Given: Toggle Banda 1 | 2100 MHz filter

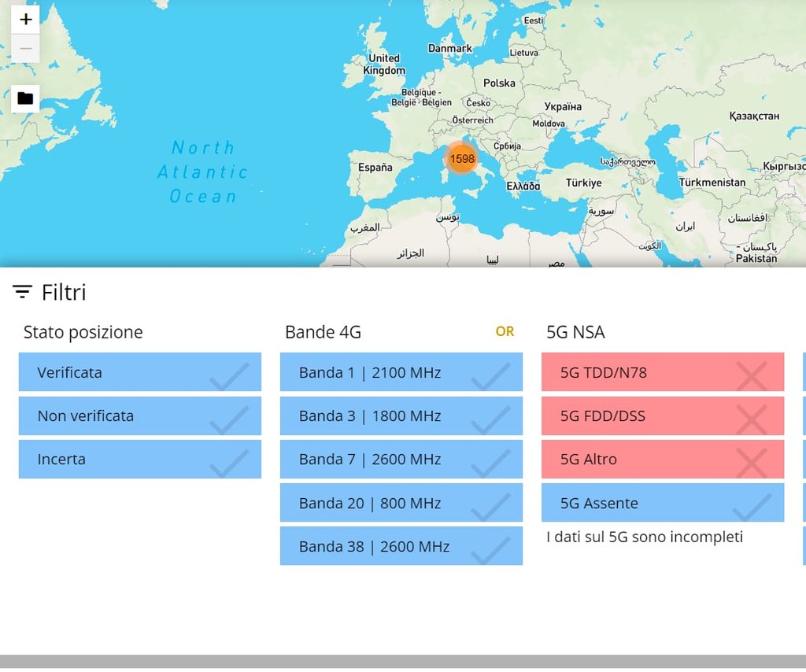Looking at the screenshot, I should click(401, 372).
